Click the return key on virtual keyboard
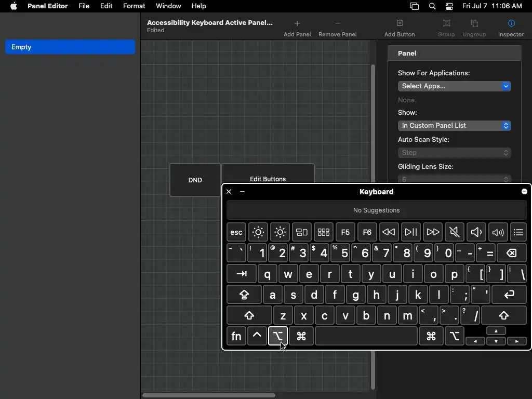 509,295
